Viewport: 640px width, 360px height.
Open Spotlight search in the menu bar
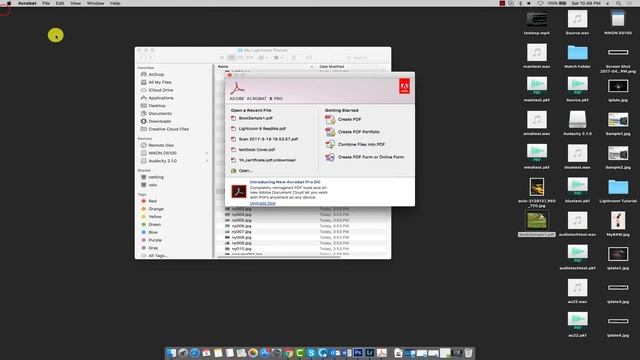(x=619, y=3)
